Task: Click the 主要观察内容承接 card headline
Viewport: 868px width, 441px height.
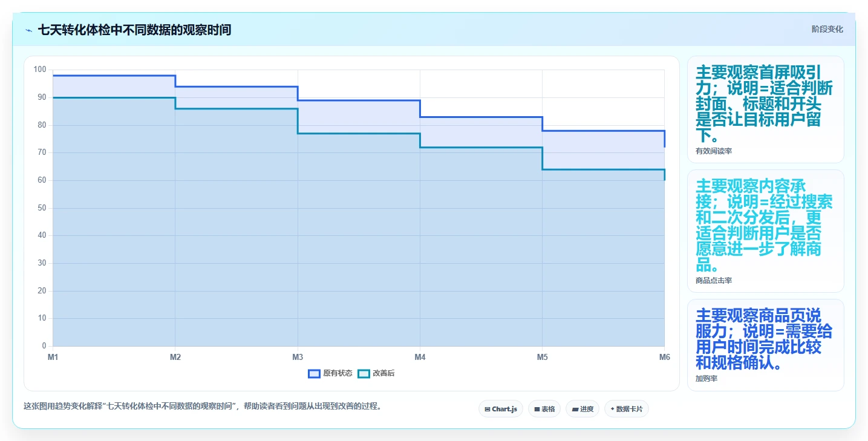Action: (x=765, y=225)
